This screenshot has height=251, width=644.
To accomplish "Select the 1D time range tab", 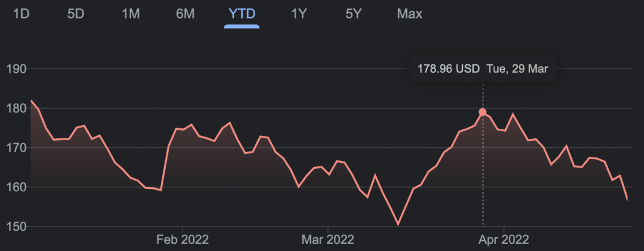I will coord(21,14).
